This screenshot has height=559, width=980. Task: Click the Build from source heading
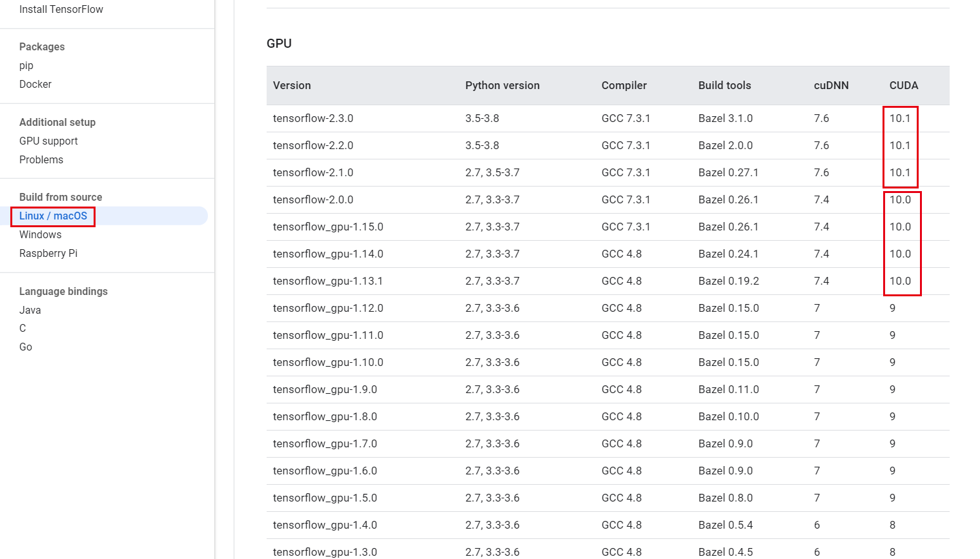[x=61, y=198]
